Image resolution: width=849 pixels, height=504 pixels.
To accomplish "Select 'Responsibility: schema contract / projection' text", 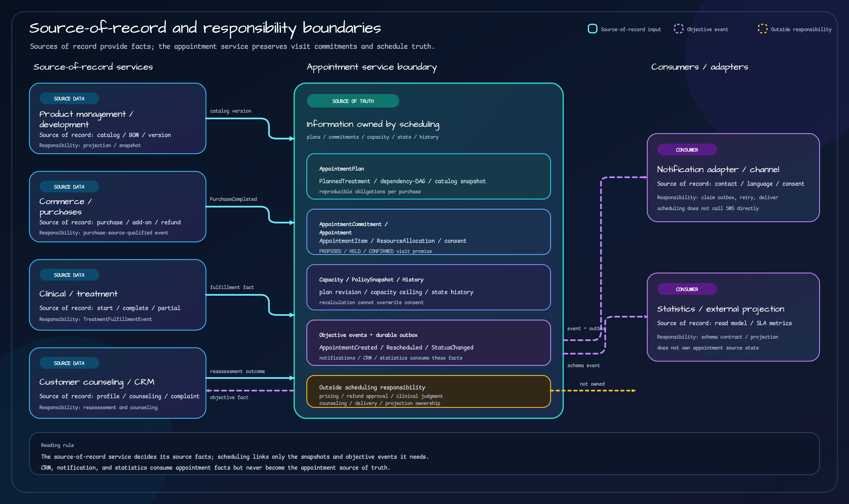I will point(717,337).
